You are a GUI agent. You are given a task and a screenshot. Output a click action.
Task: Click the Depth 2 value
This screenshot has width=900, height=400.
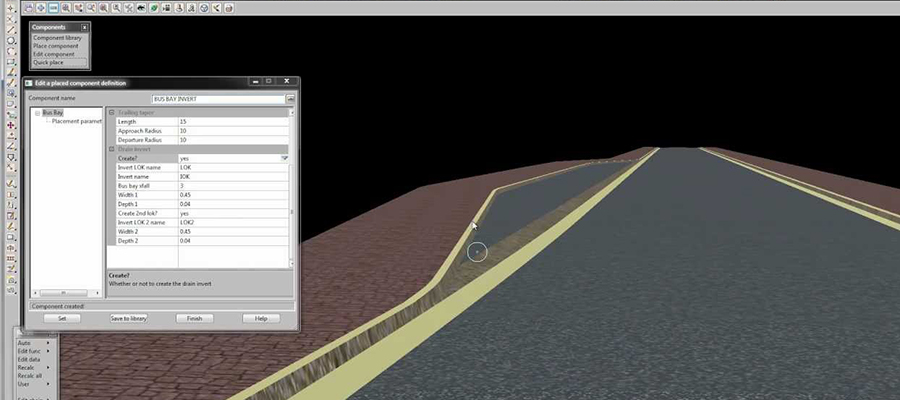pos(233,241)
